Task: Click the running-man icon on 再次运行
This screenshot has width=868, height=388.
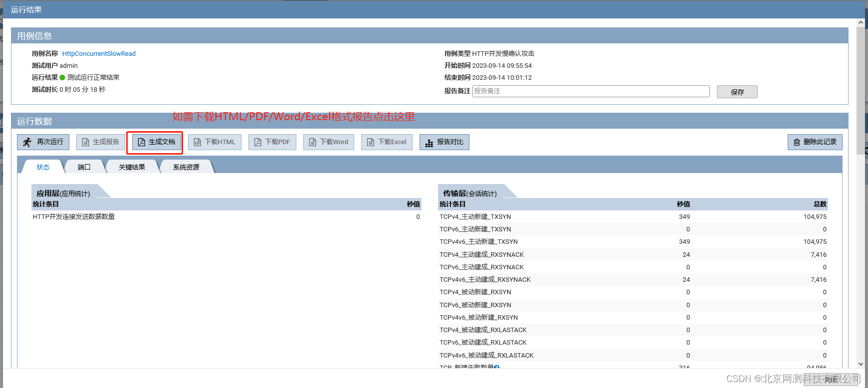Action: [x=27, y=142]
